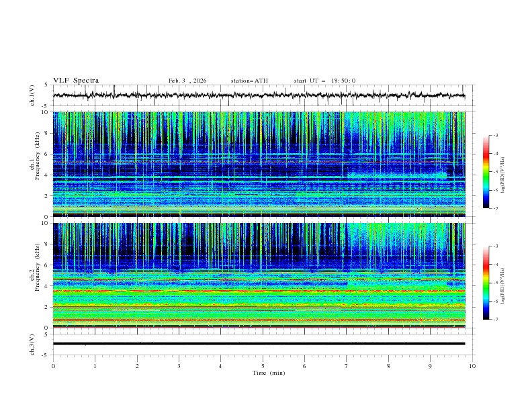The width and height of the screenshot is (532, 411).
Task: Click time axis tick label '4'
Action: [x=220, y=366]
